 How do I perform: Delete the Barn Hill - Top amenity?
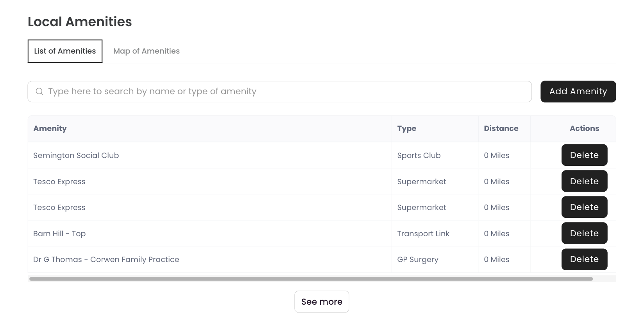click(x=584, y=233)
